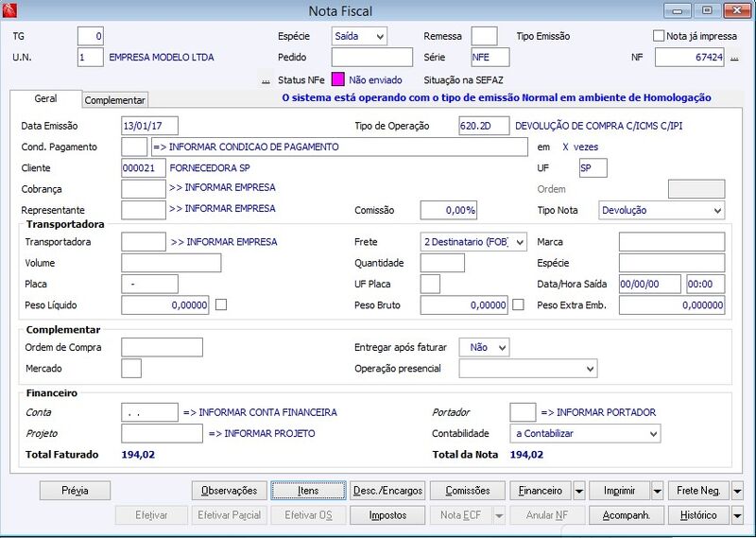756x538 pixels.
Task: Switch to the Complementar tab
Action: pyautogui.click(x=114, y=100)
